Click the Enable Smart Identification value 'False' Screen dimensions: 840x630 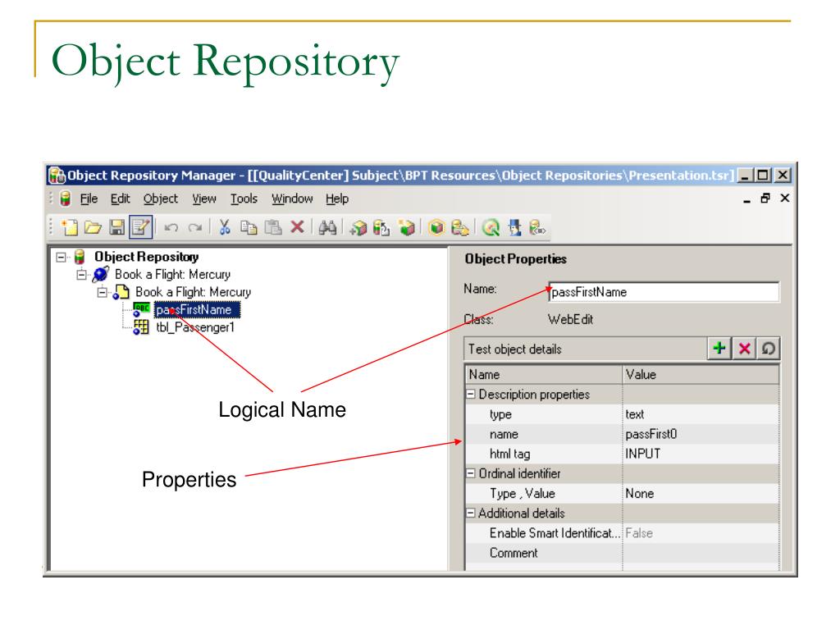click(x=639, y=533)
